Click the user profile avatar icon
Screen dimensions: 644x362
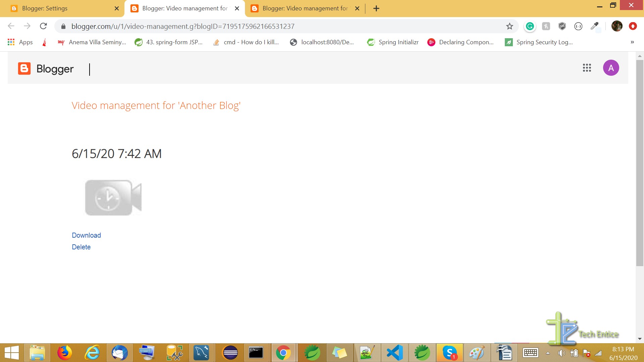pyautogui.click(x=610, y=68)
